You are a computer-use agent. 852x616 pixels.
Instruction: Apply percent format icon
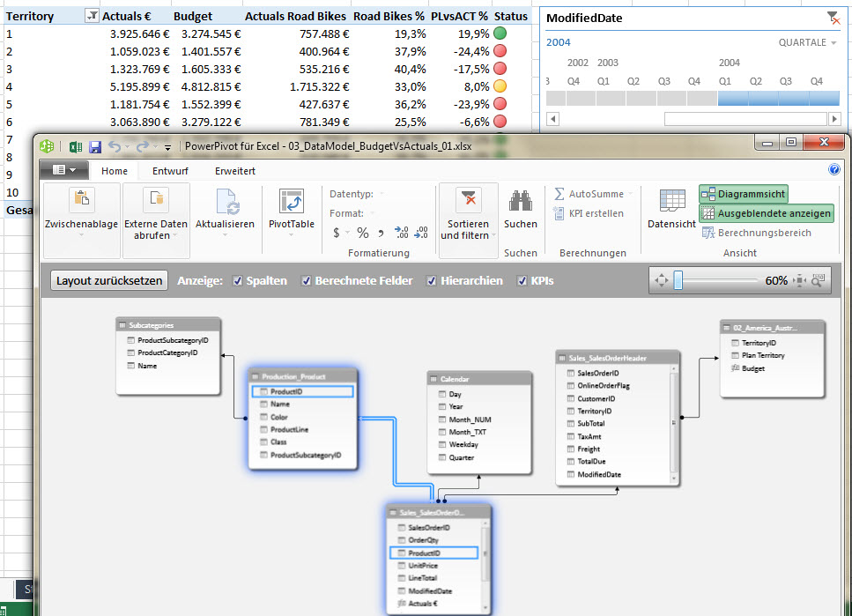pyautogui.click(x=363, y=234)
